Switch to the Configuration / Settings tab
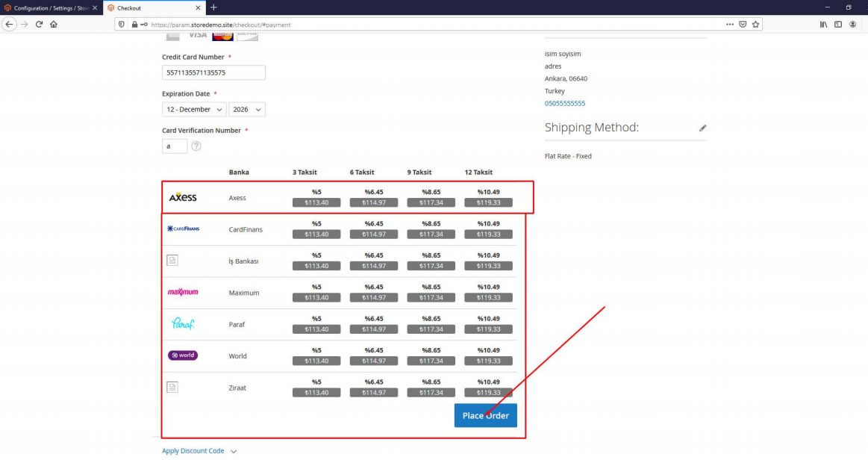Image resolution: width=868 pixels, height=460 pixels. tap(51, 7)
